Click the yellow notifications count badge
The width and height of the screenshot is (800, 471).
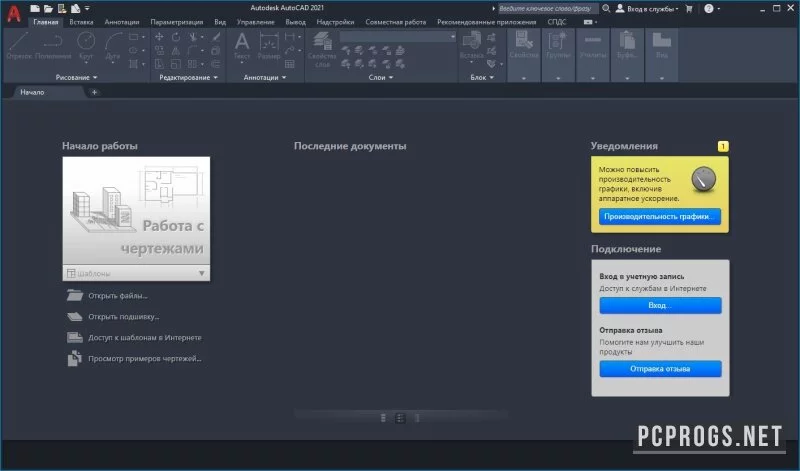[x=723, y=146]
